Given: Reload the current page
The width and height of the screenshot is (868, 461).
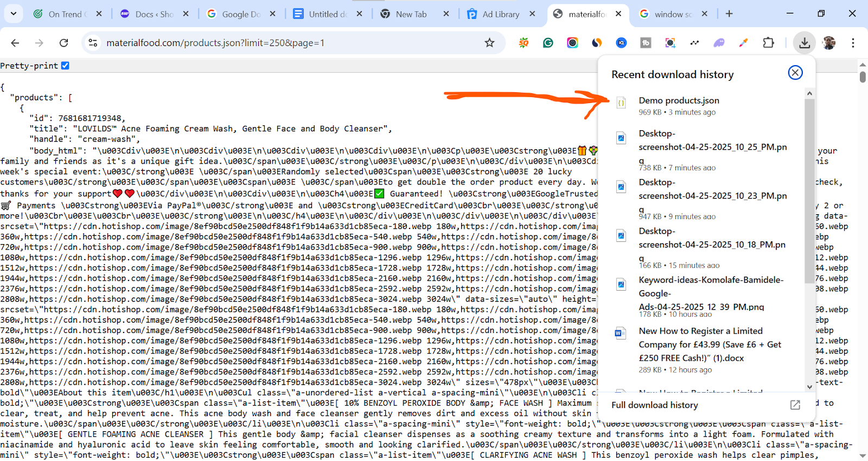Looking at the screenshot, I should (x=63, y=43).
